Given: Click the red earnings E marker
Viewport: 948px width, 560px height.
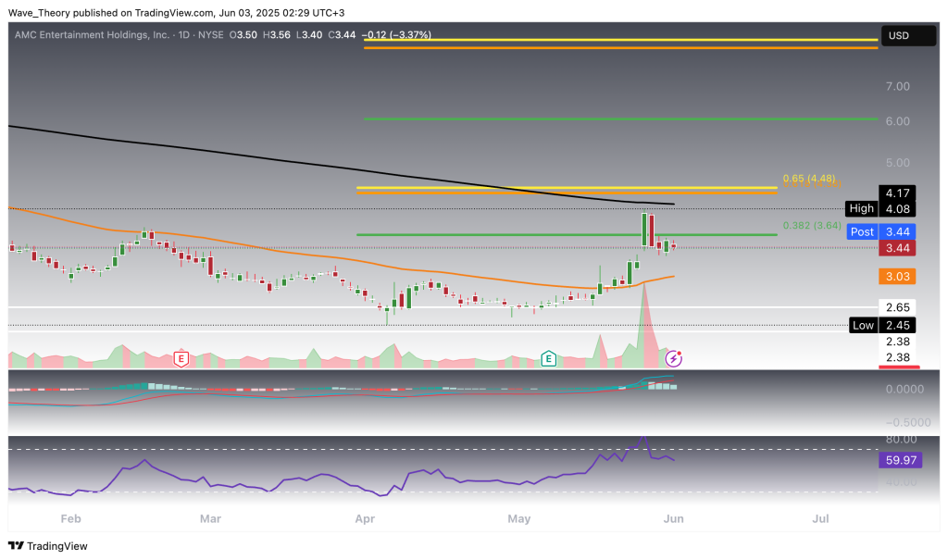Looking at the screenshot, I should point(181,358).
